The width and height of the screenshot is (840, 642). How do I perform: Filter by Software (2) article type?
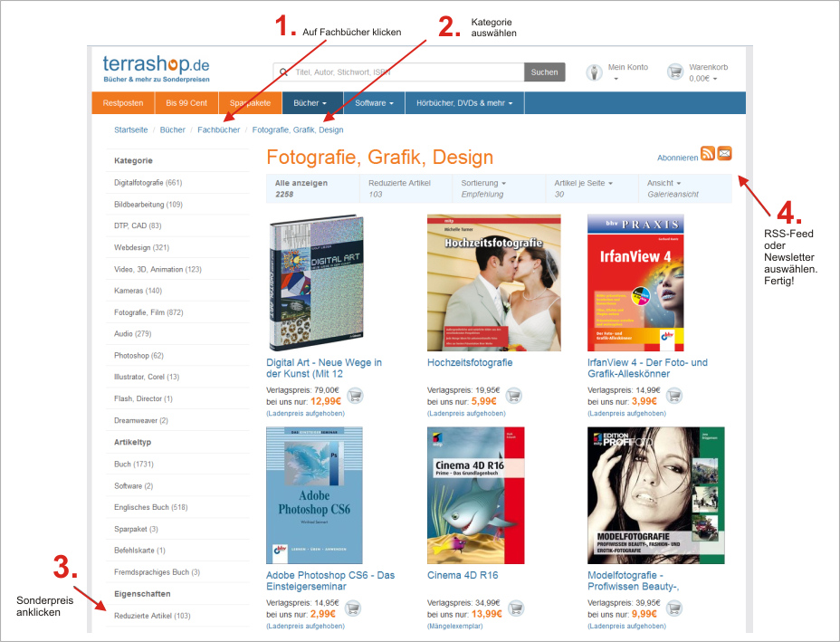pyautogui.click(x=133, y=486)
